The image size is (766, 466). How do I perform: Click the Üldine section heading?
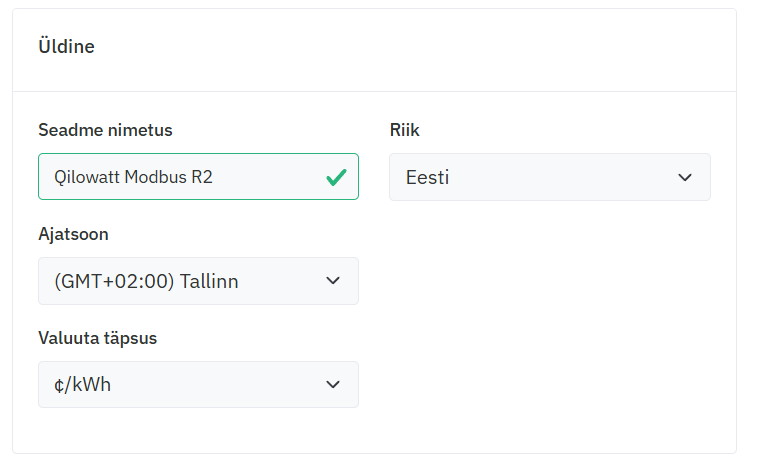[x=66, y=46]
